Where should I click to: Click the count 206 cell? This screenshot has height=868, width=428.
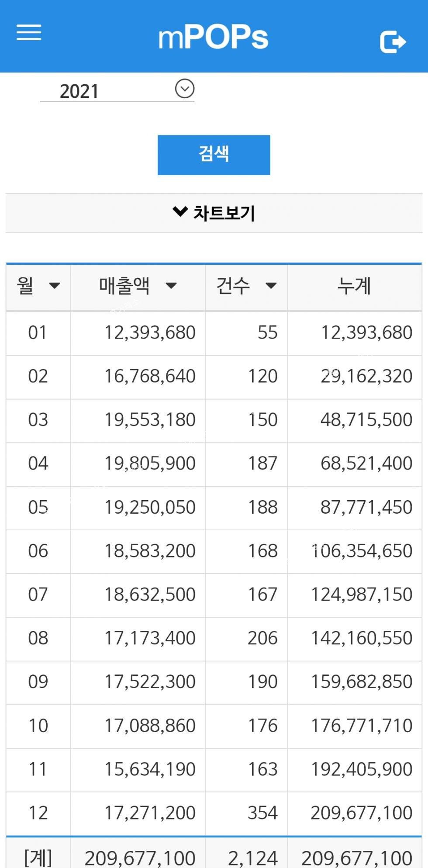click(262, 638)
